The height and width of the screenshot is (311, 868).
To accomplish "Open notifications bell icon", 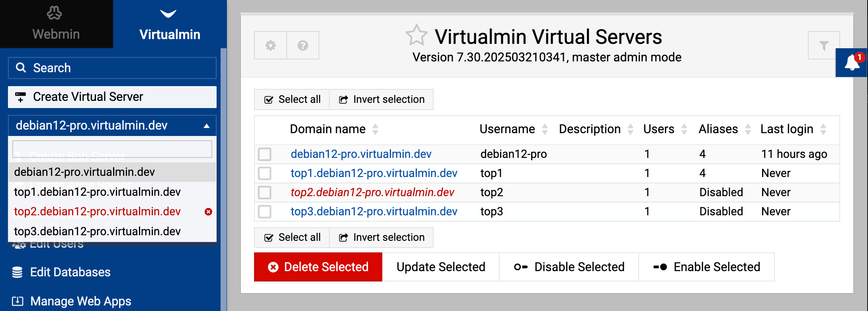I will (852, 63).
